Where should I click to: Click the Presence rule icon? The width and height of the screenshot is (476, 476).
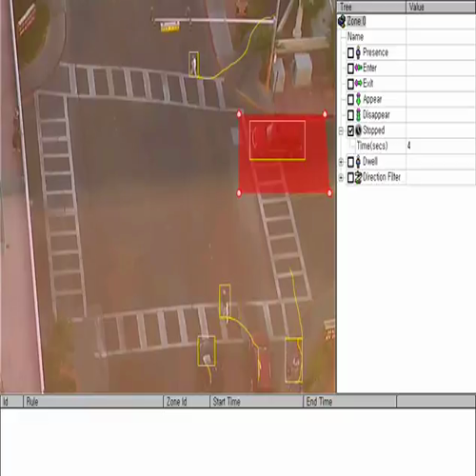[x=358, y=52]
